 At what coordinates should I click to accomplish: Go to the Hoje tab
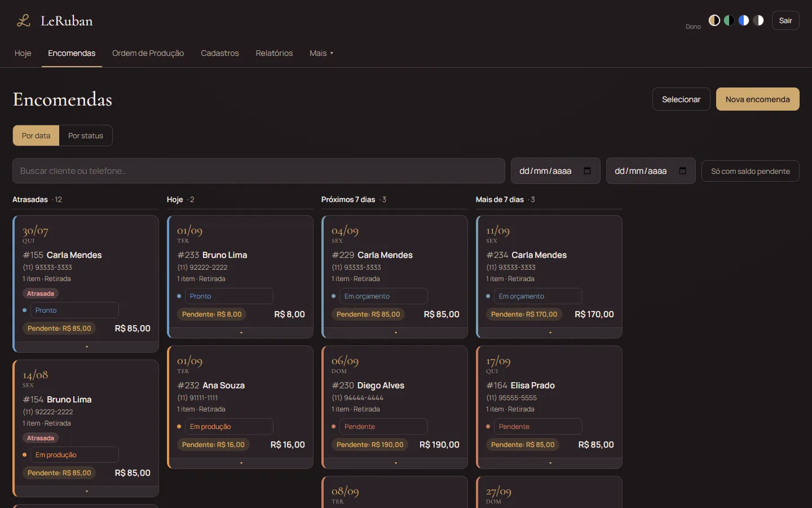click(x=23, y=53)
